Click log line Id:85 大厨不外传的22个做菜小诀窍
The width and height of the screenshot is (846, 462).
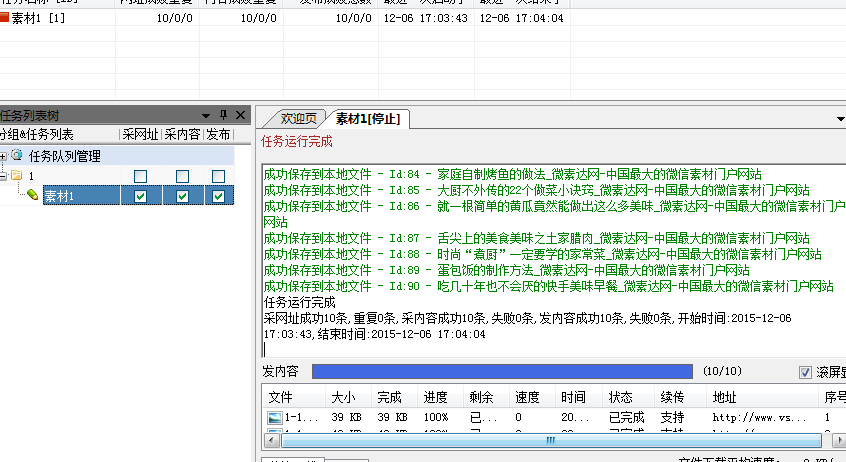537,190
